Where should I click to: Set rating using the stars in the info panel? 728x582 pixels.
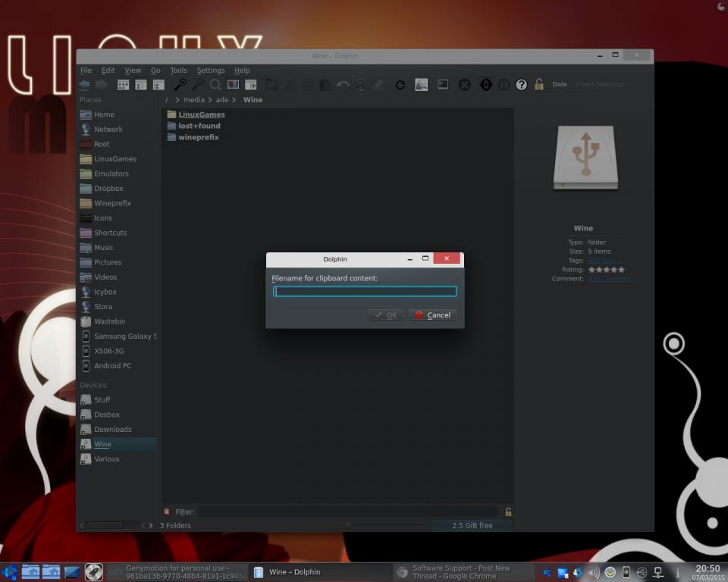(x=606, y=270)
